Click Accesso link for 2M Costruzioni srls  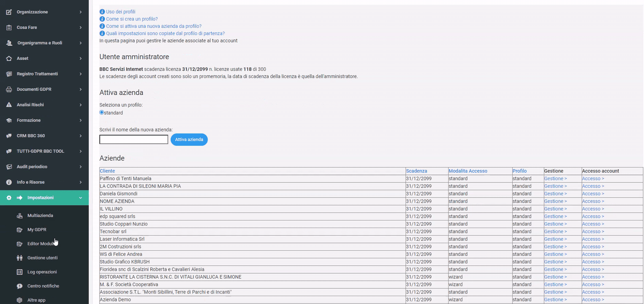(x=593, y=247)
